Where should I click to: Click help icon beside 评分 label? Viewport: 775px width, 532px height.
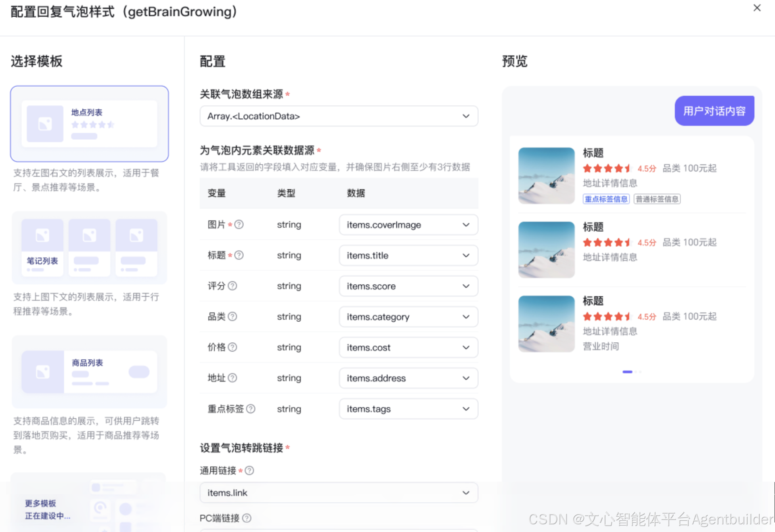232,286
